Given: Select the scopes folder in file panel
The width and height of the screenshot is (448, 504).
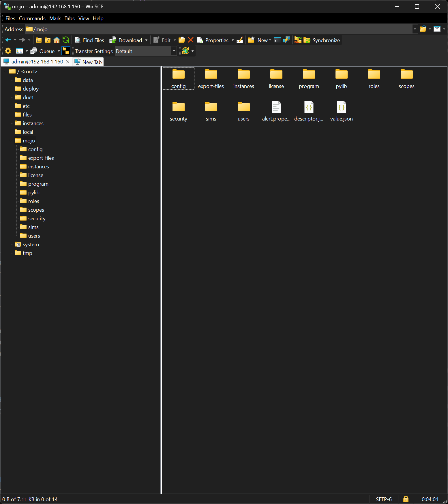Looking at the screenshot, I should 406,78.
